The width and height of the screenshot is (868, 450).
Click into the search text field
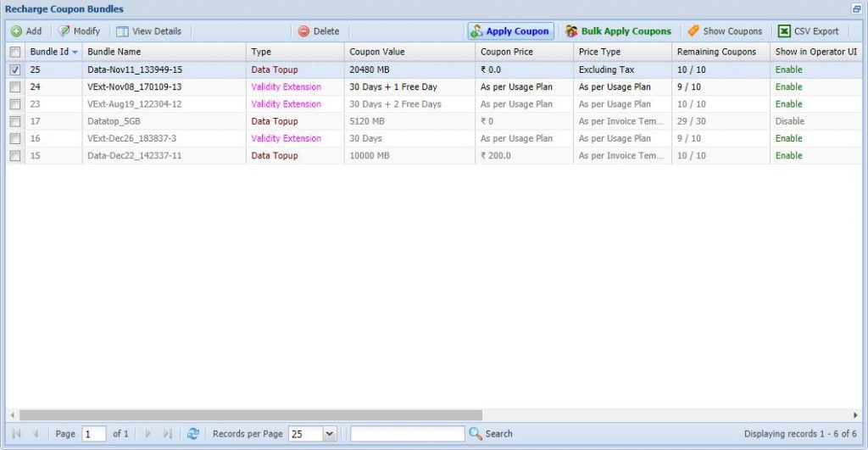point(407,434)
